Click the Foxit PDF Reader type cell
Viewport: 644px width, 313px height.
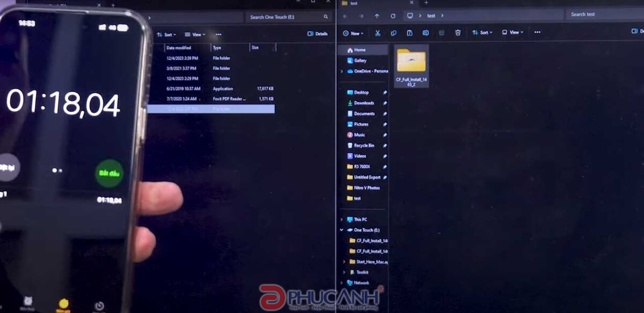(230, 99)
